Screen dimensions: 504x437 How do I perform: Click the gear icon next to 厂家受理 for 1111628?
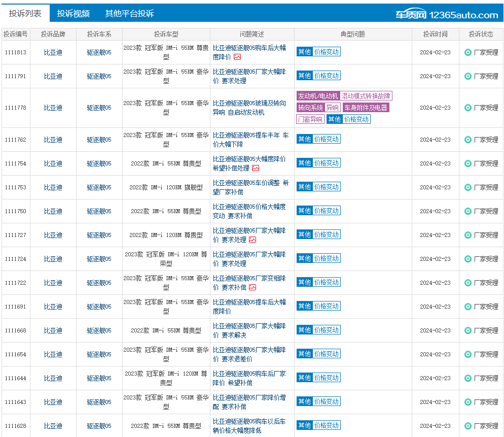coord(467,425)
